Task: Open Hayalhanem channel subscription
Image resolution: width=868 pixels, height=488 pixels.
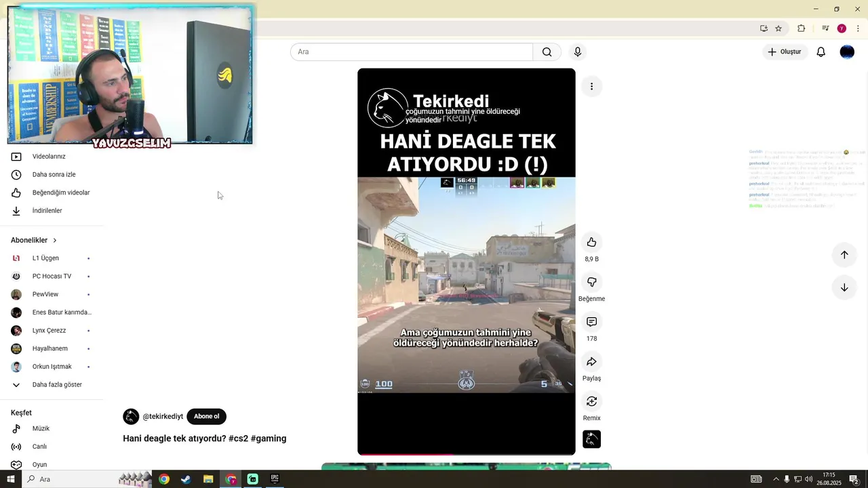Action: [52, 348]
